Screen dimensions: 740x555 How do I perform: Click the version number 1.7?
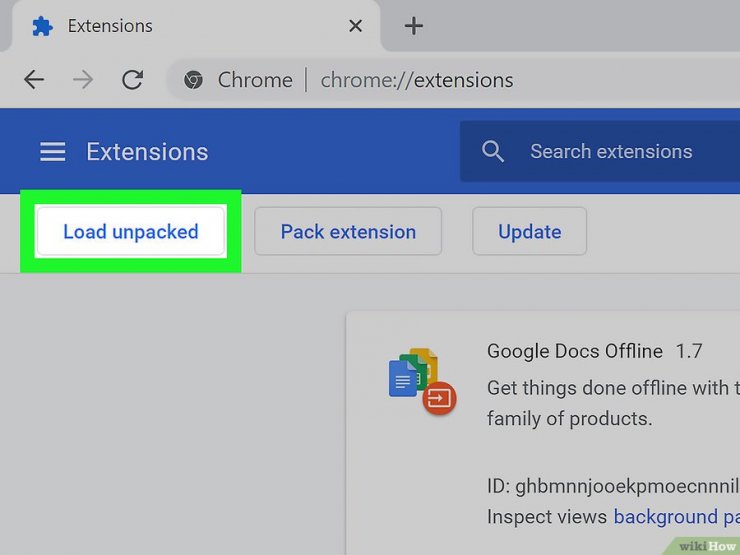coord(689,351)
